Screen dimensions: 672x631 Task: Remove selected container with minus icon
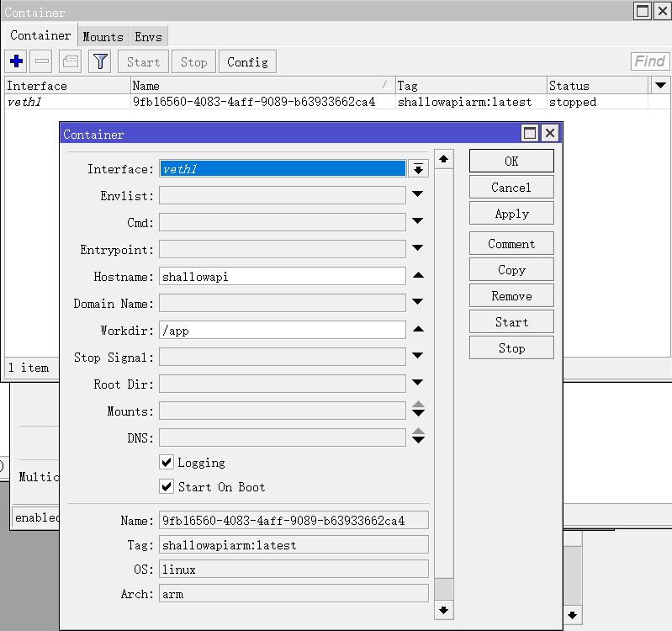[x=41, y=61]
